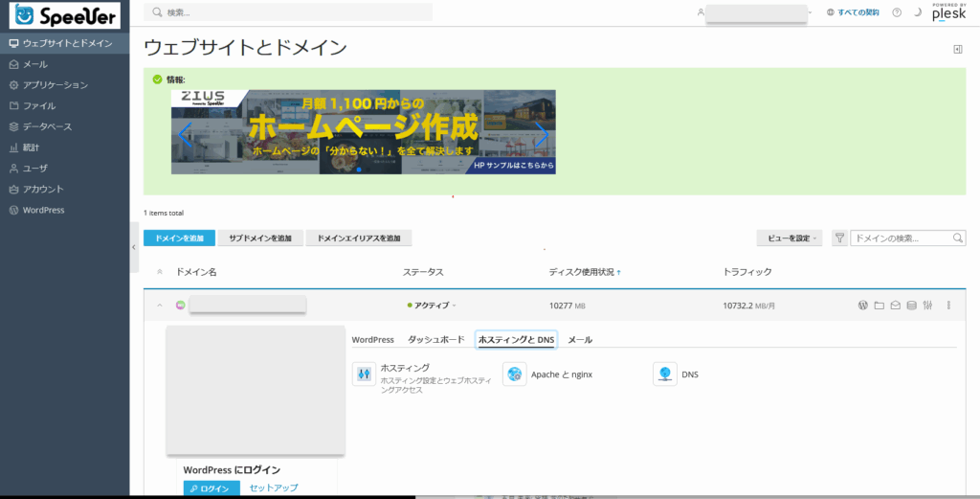Sort by ステータス column header

pos(423,272)
